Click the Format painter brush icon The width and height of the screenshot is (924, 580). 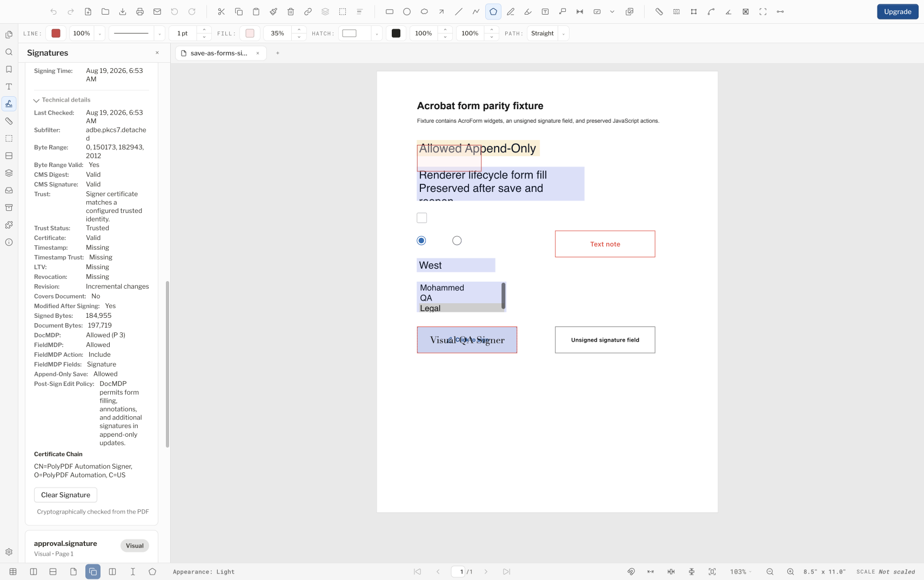coord(273,11)
